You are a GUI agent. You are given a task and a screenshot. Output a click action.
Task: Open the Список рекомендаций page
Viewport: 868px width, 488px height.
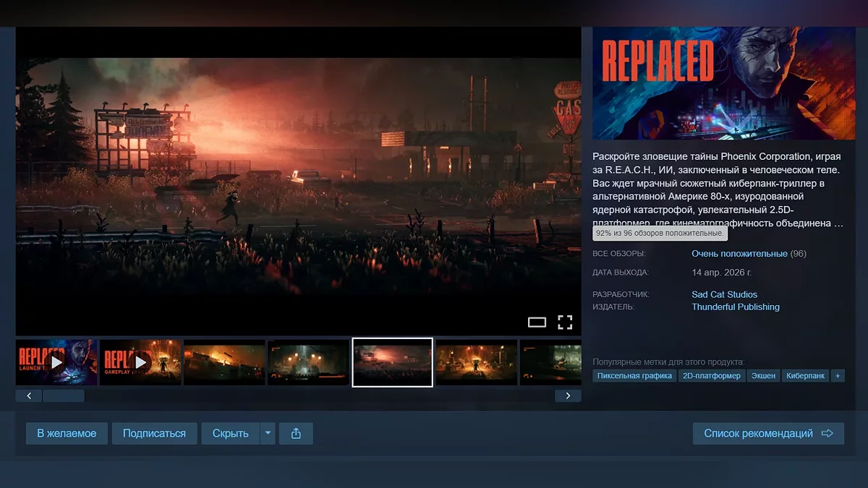point(768,433)
